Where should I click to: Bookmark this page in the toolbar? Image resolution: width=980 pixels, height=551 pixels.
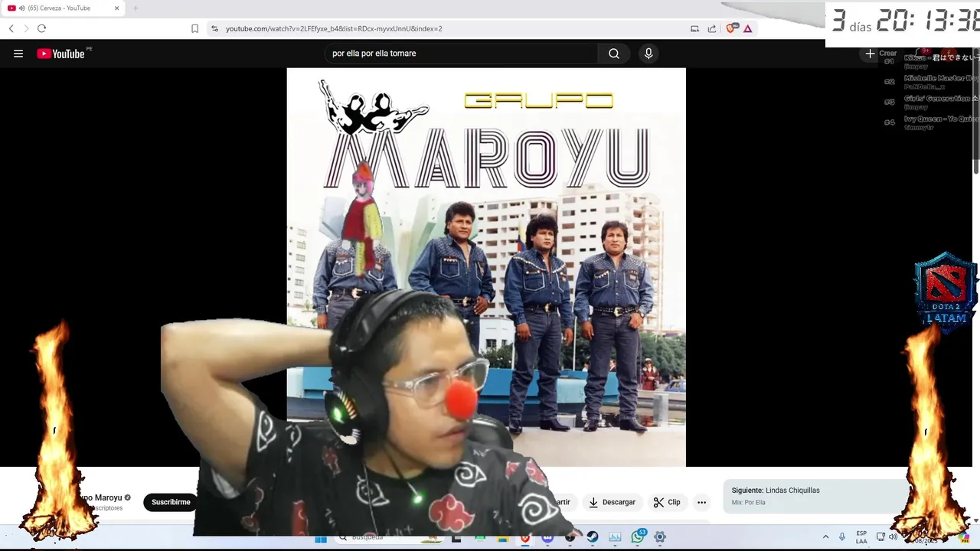[x=194, y=28]
